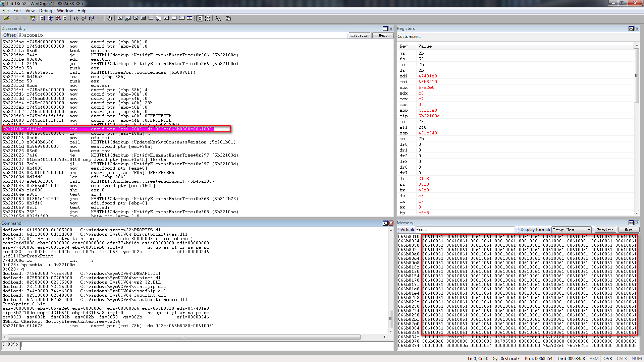Open the Font settings icon
644x362 pixels.
tap(218, 18)
